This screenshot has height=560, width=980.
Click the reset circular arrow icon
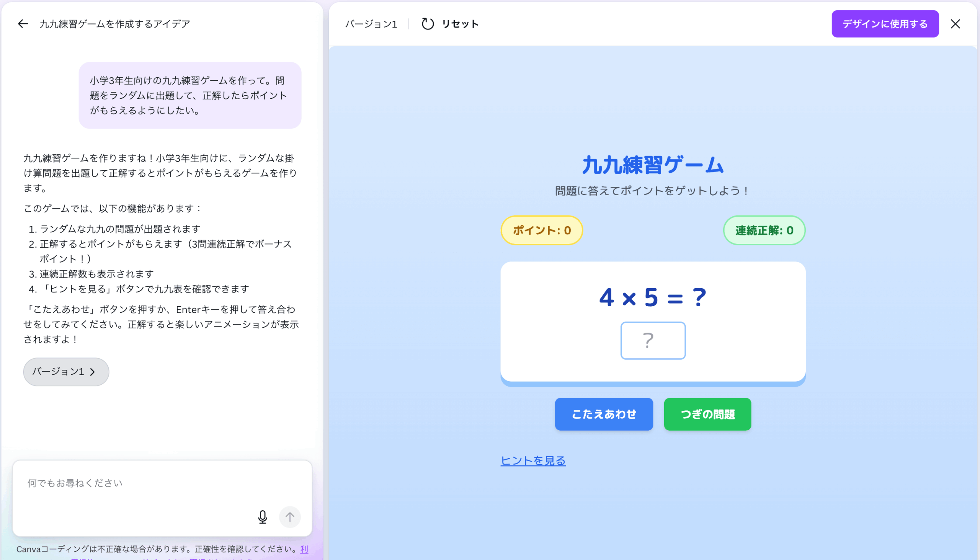428,24
